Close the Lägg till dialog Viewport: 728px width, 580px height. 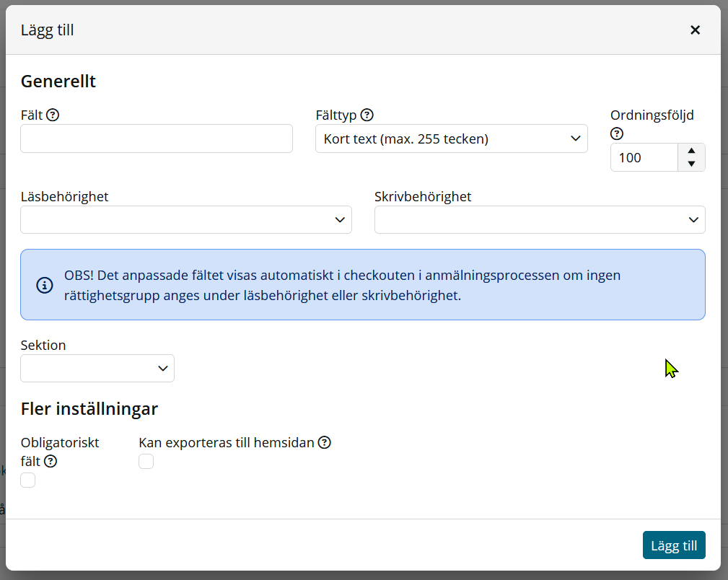coord(695,30)
